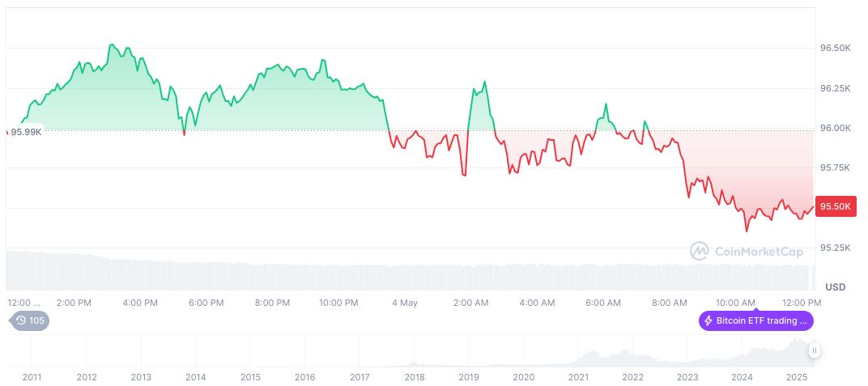
Task: Click the 10:00 AM time axis label
Action: pyautogui.click(x=736, y=303)
